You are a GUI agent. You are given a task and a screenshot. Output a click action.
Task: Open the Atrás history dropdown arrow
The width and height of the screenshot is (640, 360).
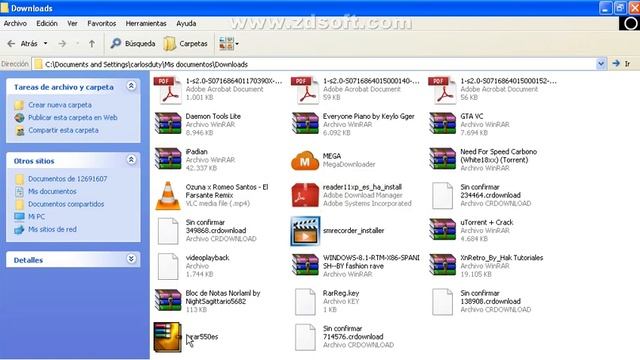(x=45, y=43)
